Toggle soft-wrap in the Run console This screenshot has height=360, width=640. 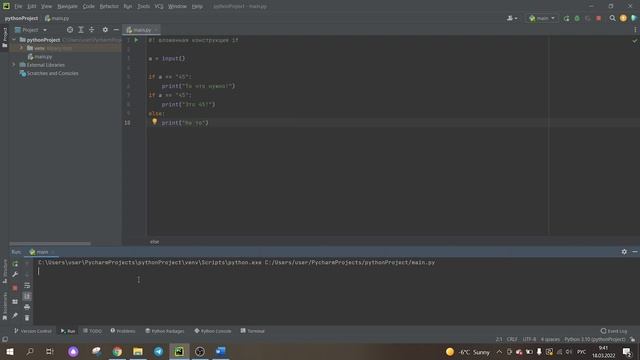pos(27,285)
